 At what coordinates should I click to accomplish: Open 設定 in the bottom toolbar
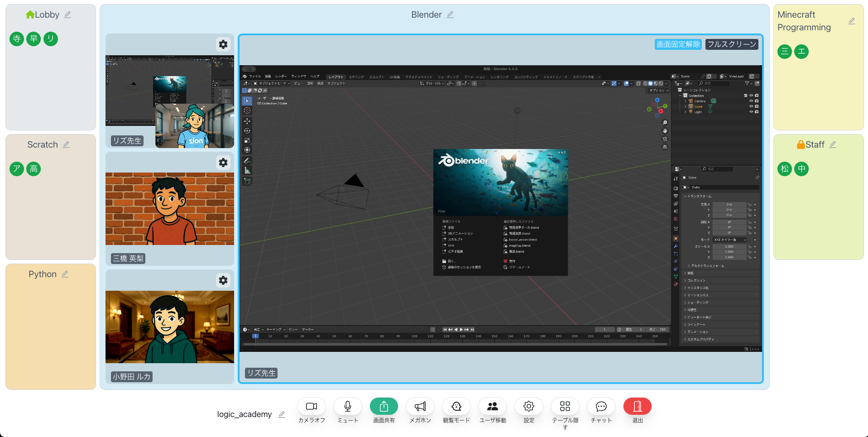click(x=528, y=406)
